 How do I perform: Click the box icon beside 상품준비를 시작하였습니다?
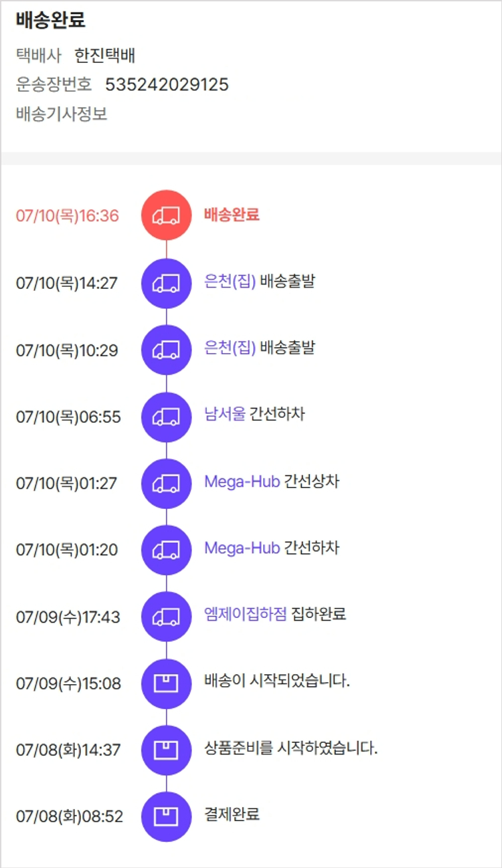point(166,750)
